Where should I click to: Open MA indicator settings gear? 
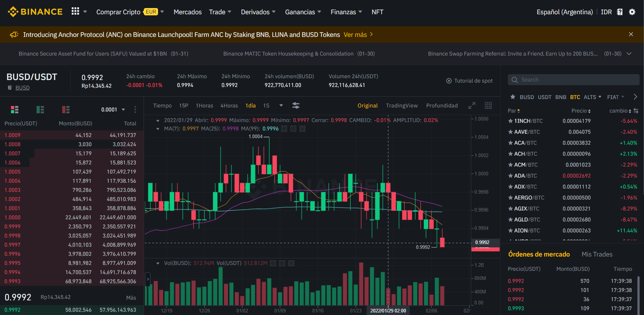point(293,129)
